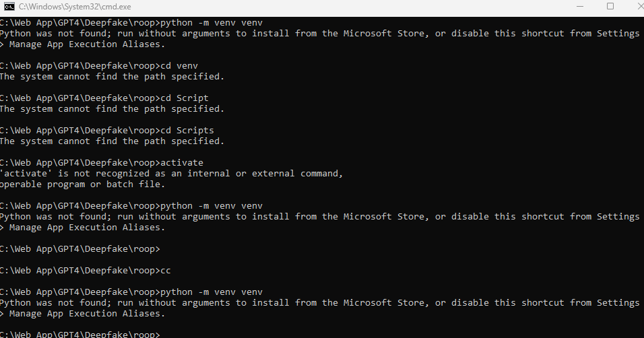The height and width of the screenshot is (338, 644).
Task: Minimize the command prompt window
Action: pyautogui.click(x=580, y=6)
